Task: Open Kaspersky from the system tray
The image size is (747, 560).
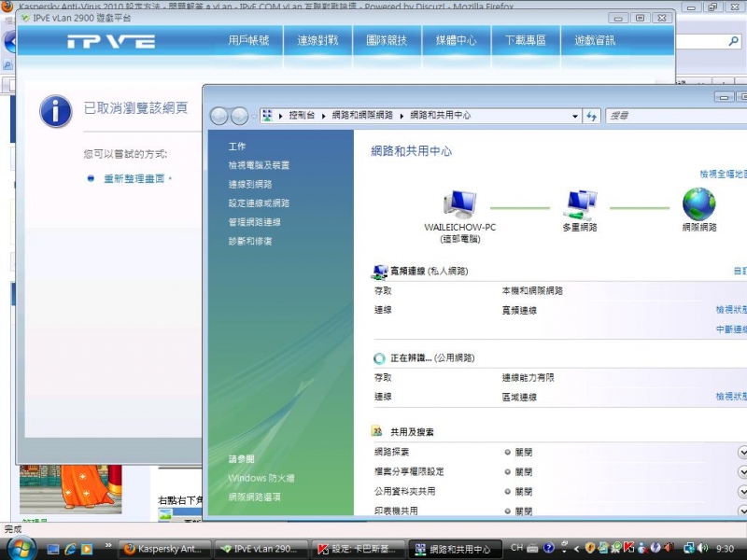Action: pyautogui.click(x=628, y=548)
